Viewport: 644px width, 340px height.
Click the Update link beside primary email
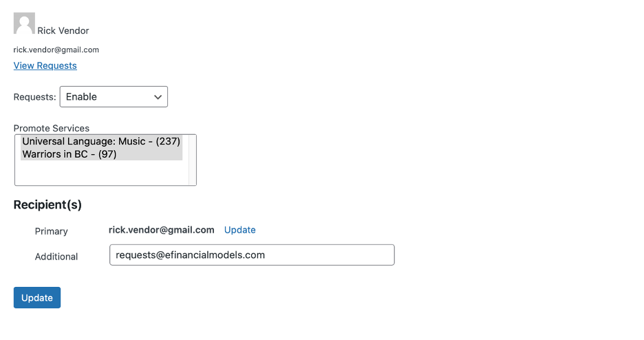point(240,230)
